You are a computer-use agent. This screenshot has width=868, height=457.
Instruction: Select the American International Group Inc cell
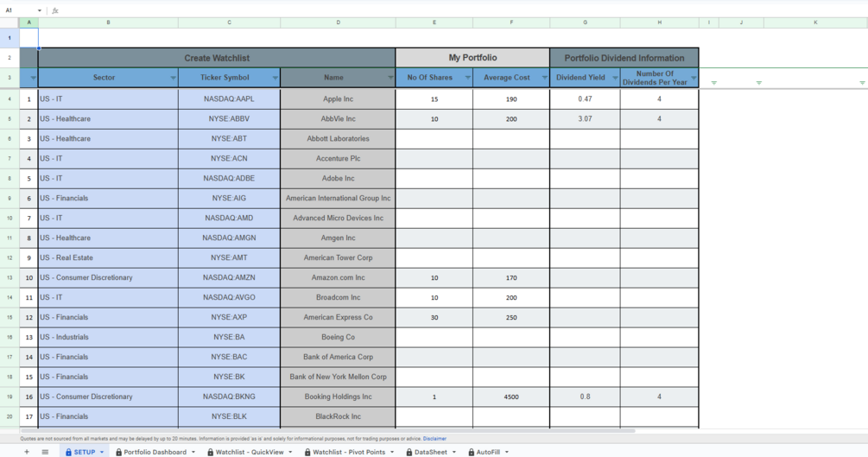pos(339,199)
